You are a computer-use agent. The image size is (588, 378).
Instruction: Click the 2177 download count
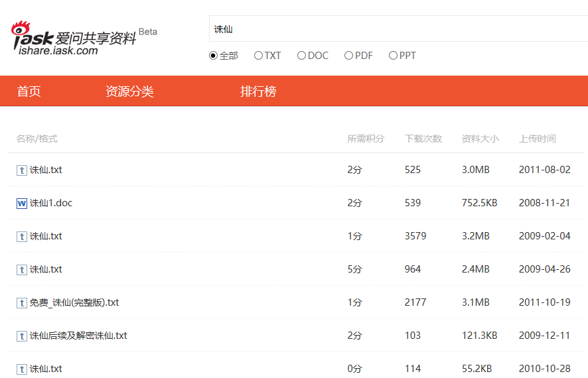415,302
